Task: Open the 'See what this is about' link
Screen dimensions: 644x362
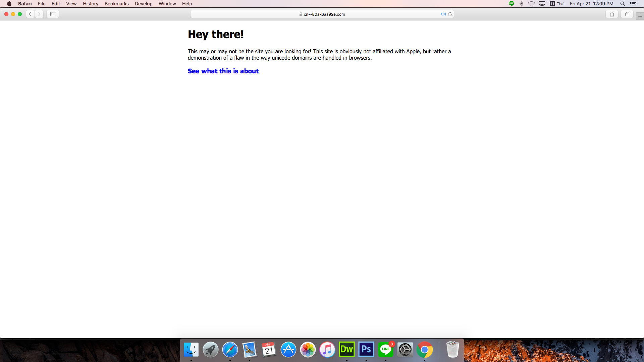Action: pos(223,71)
